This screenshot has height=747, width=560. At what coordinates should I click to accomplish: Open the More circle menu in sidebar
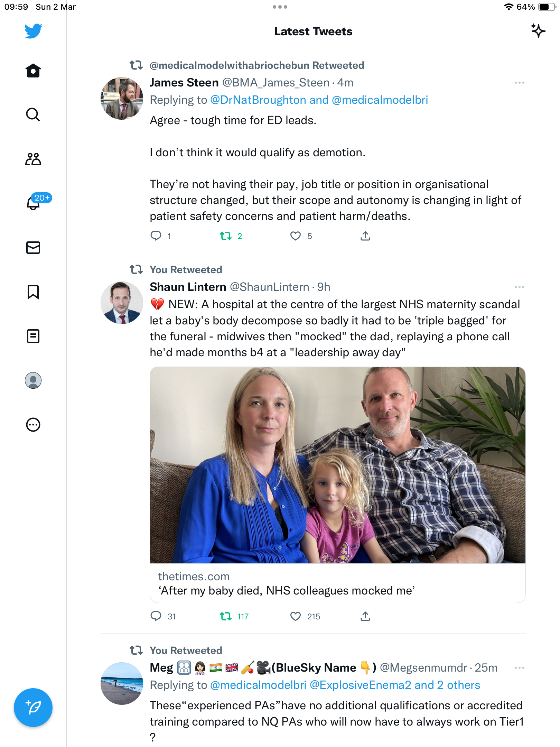[x=33, y=425]
